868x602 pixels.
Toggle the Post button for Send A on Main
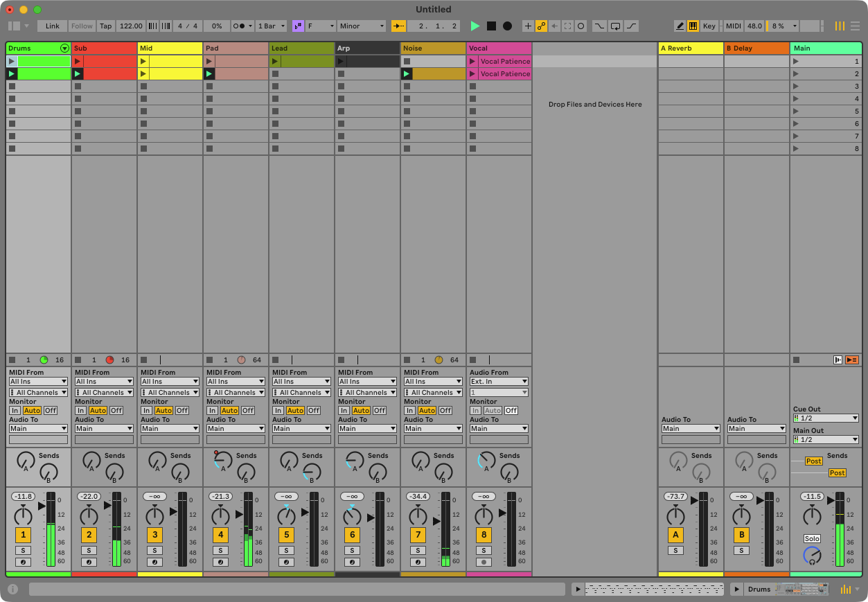pyautogui.click(x=813, y=461)
